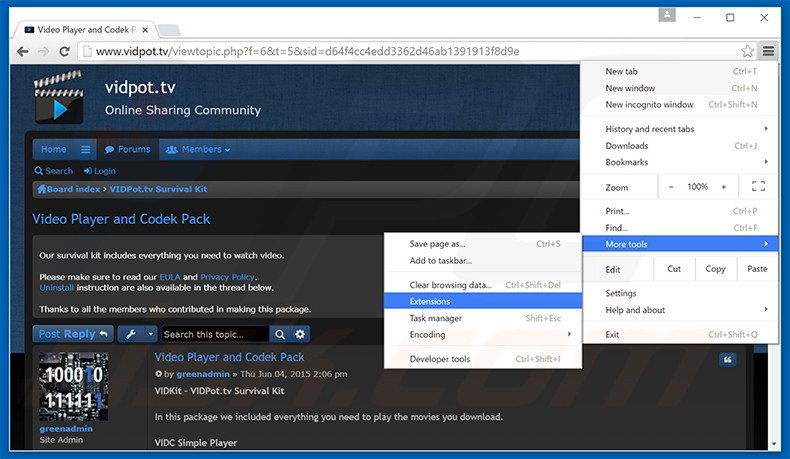Click Cut in Edit row
Screen dimensions: 790x459
(674, 269)
